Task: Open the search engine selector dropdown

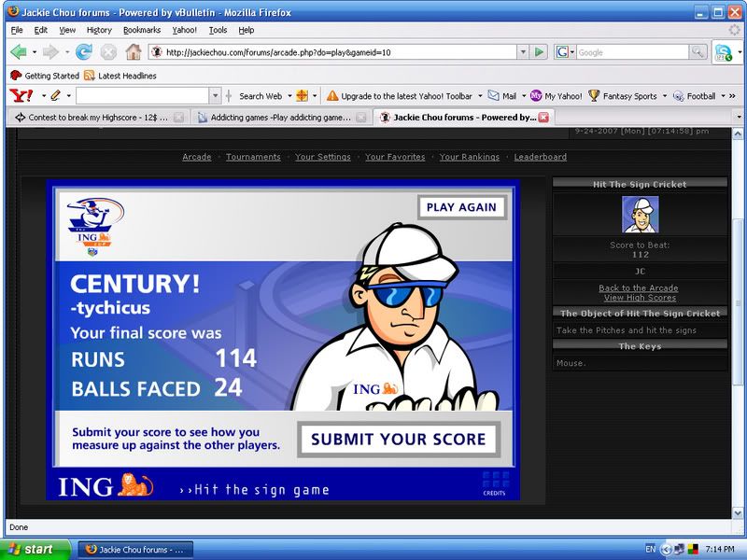Action: [x=572, y=52]
